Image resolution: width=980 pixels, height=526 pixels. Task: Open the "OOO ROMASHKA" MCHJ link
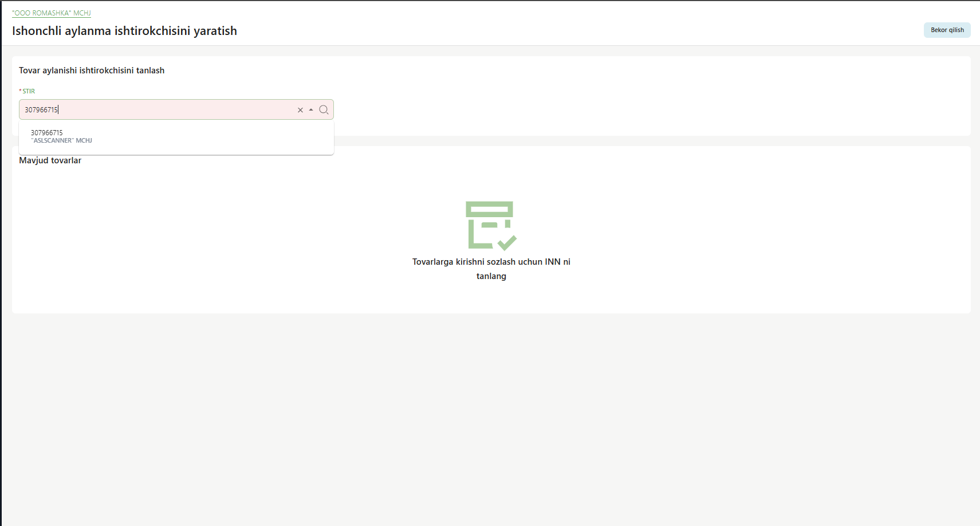(x=52, y=13)
